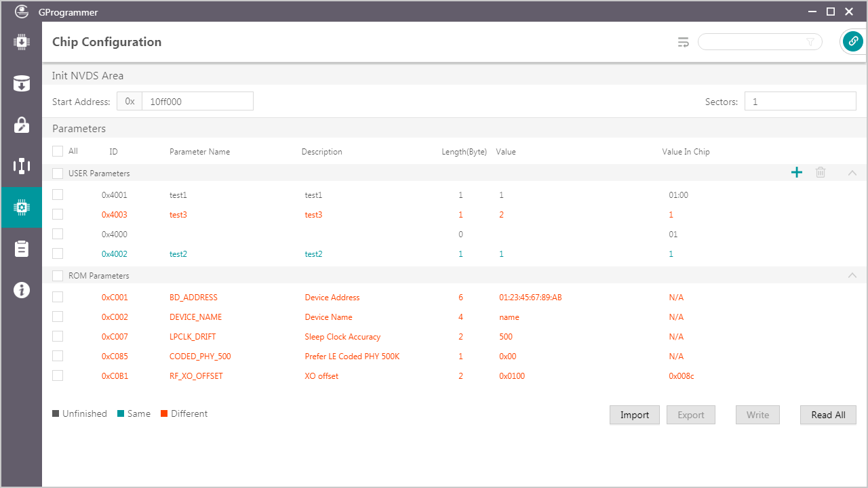Select the BD_ADDRESS row checkbox
868x488 pixels.
point(58,297)
